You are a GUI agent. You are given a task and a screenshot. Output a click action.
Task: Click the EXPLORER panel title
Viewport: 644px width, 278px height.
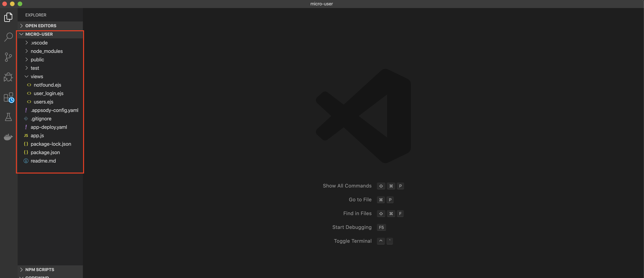tap(36, 15)
